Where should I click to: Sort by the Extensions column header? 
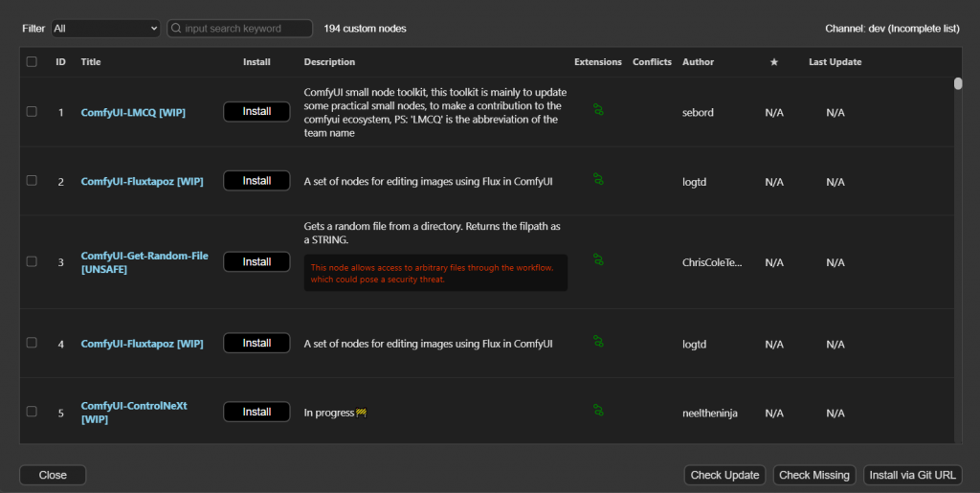click(598, 62)
